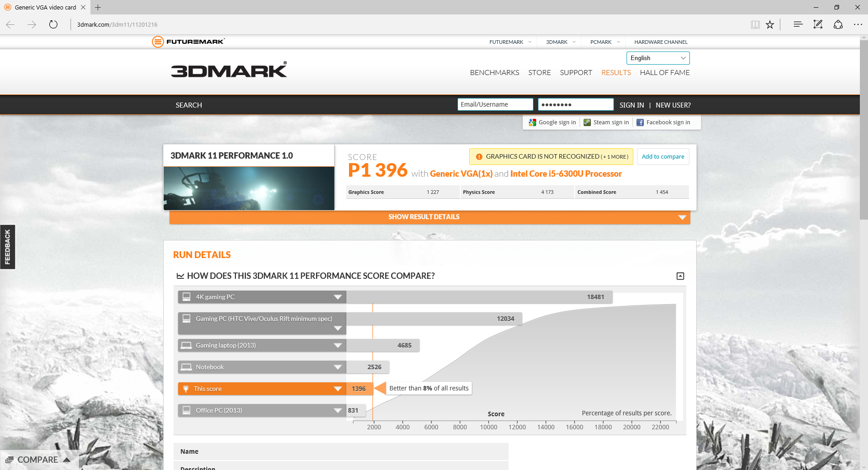The height and width of the screenshot is (470, 868).
Task: Make a web note pen icon
Action: point(818,24)
